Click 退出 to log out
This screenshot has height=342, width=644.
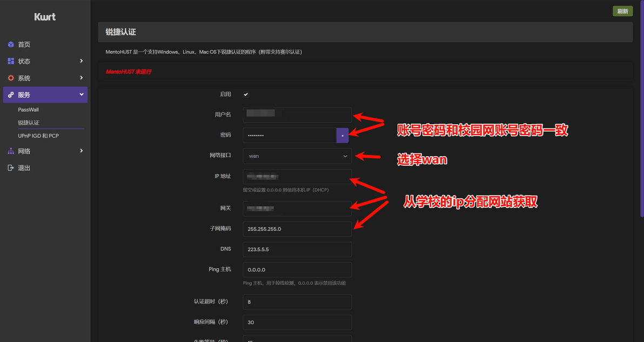pyautogui.click(x=24, y=168)
